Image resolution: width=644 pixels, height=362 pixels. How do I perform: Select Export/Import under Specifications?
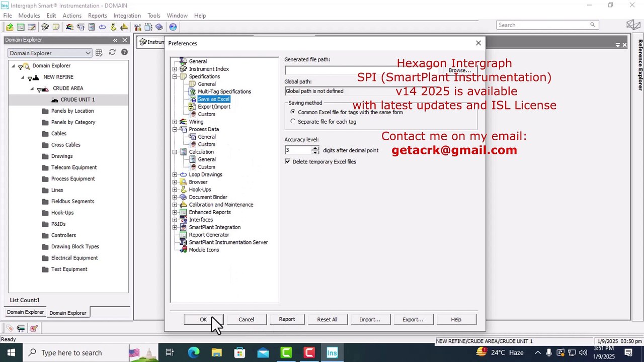point(214,107)
